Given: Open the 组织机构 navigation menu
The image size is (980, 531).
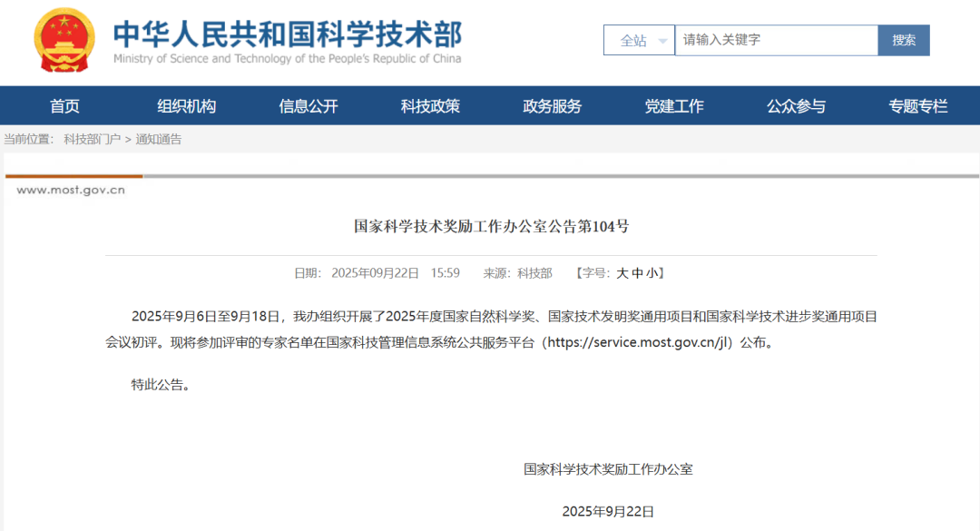Looking at the screenshot, I should click(x=185, y=106).
